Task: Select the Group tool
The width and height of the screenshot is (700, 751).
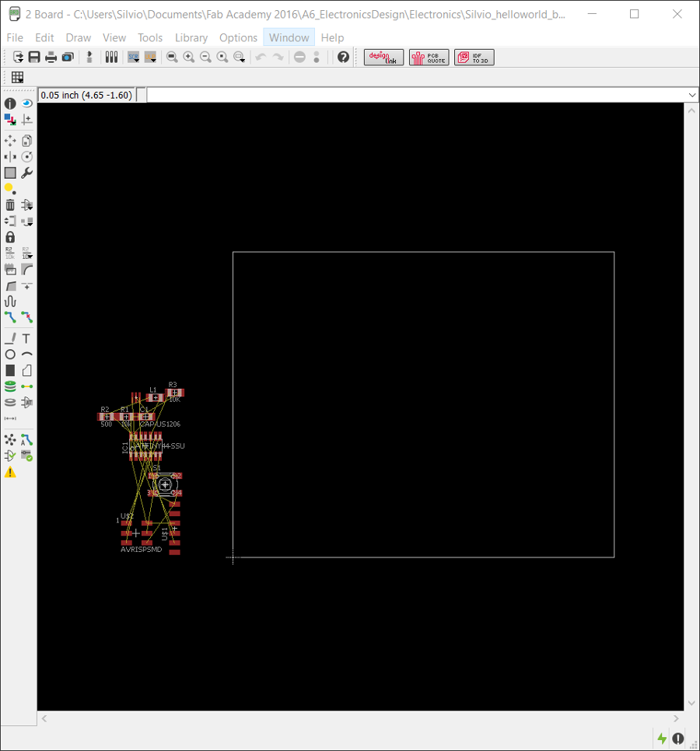Action: tap(10, 173)
